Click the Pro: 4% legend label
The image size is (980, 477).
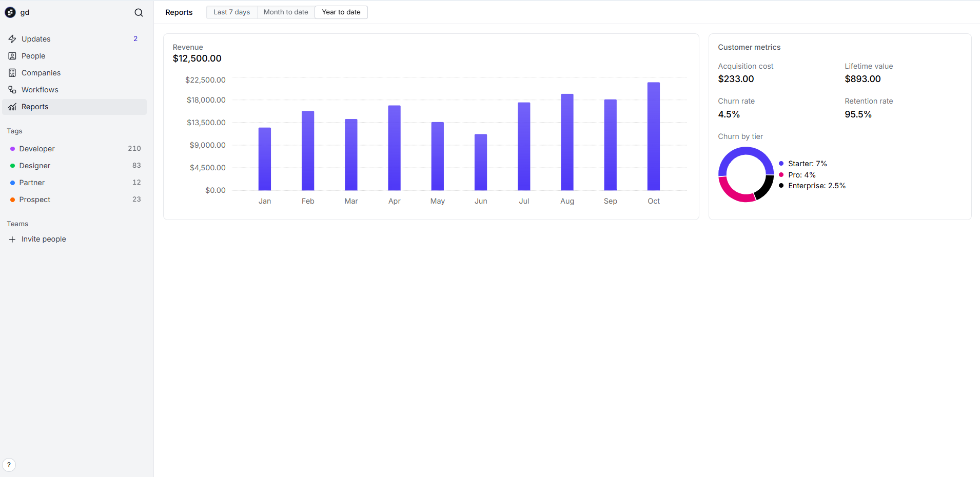pyautogui.click(x=802, y=175)
